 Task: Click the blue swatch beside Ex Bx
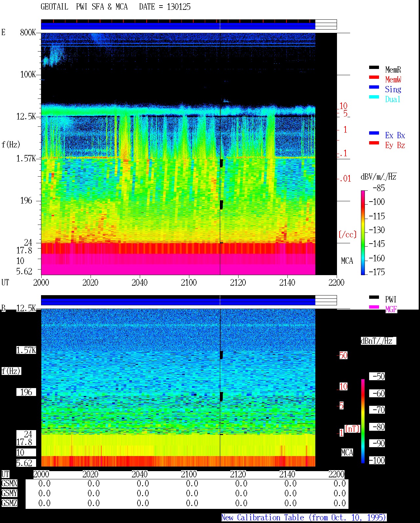point(374,133)
